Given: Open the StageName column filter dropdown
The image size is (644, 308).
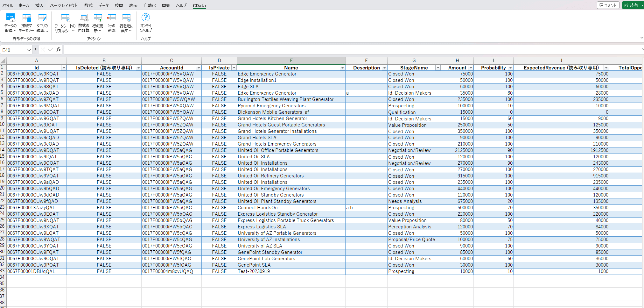Looking at the screenshot, I should point(437,68).
